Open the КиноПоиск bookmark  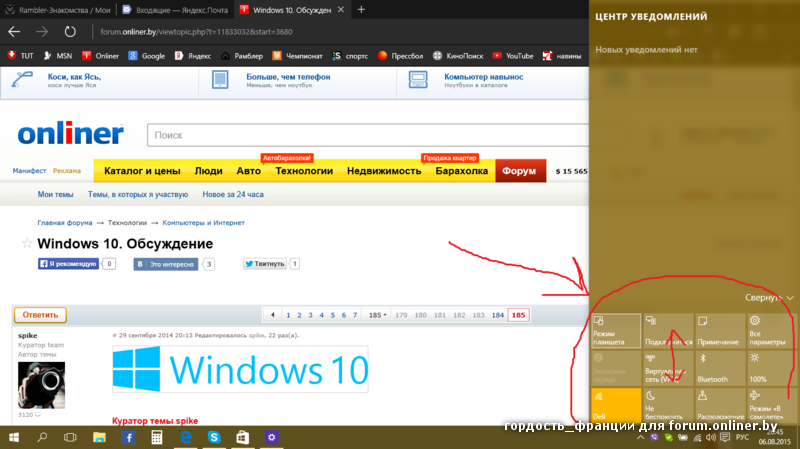point(458,56)
